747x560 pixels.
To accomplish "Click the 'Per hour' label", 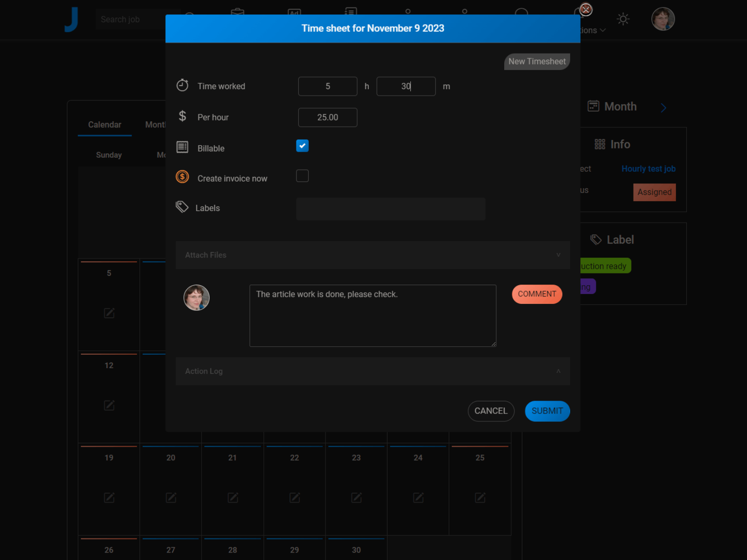I will [213, 118].
